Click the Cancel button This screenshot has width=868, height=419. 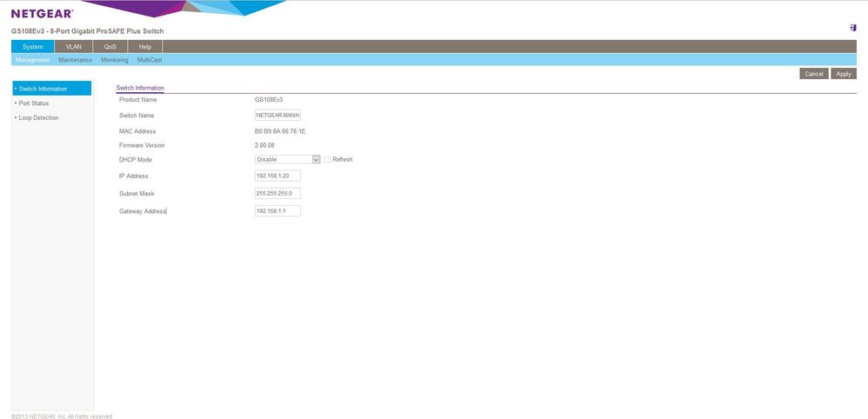point(814,74)
